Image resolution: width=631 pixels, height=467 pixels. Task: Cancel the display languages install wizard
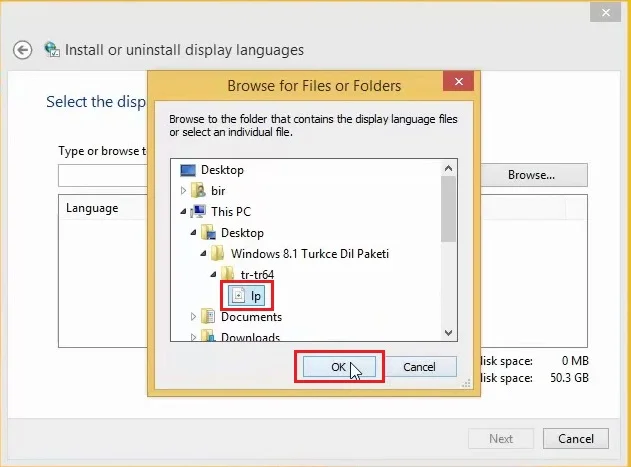point(575,438)
